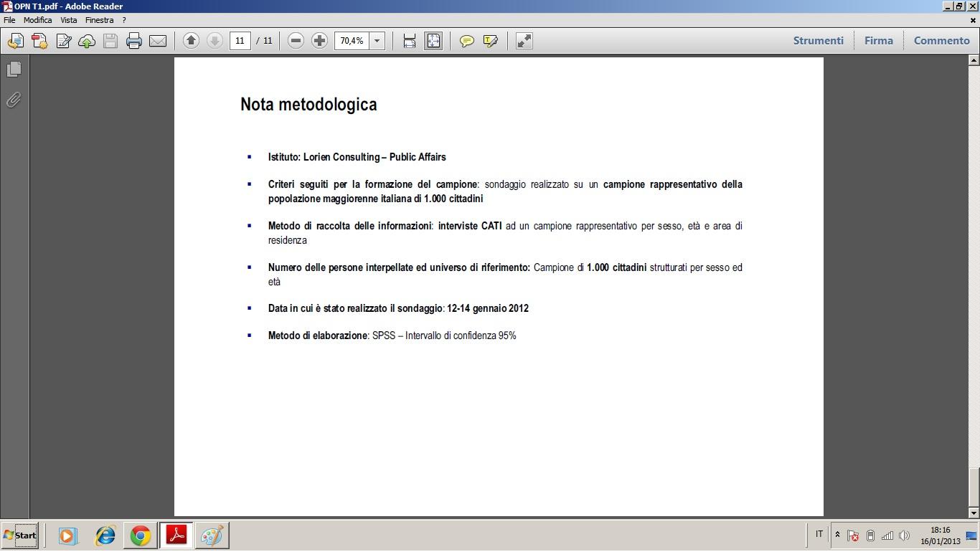Send the PDF by email using the envelope icon
This screenshot has width=980, height=552.
[158, 41]
